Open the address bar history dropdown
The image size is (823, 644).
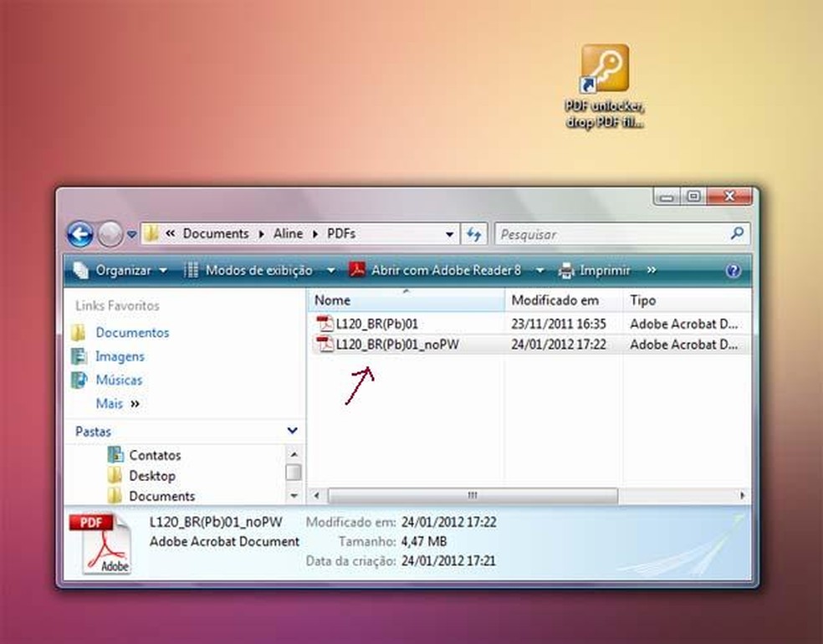(450, 234)
